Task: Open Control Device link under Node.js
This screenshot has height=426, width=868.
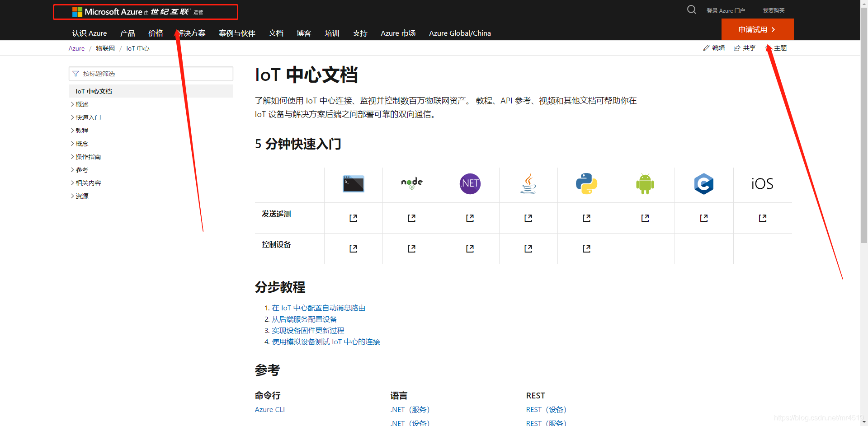Action: click(411, 249)
